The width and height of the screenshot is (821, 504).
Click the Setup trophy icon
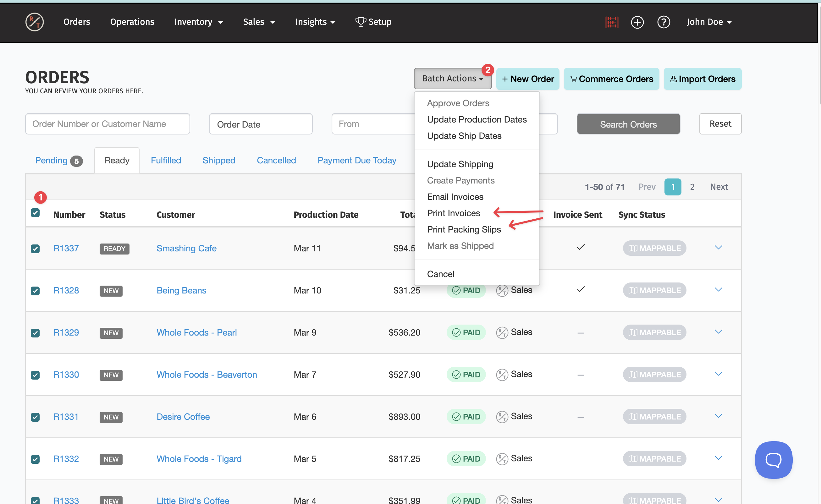361,22
